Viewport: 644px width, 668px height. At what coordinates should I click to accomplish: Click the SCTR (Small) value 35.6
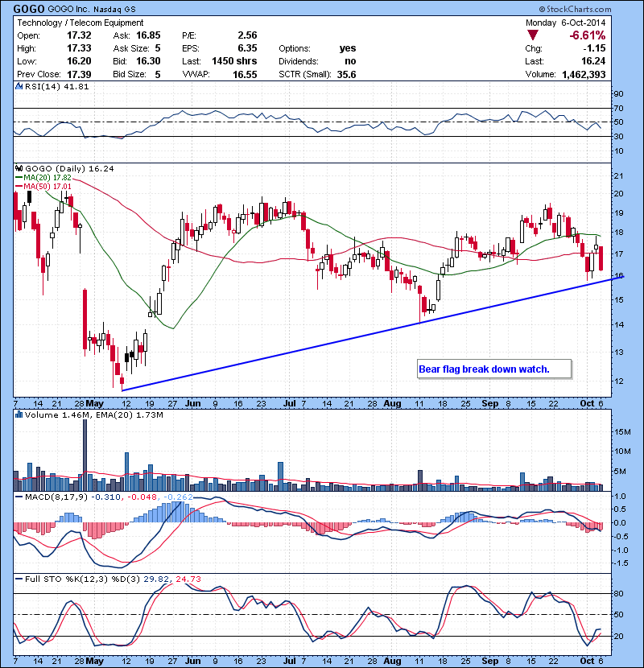[346, 74]
